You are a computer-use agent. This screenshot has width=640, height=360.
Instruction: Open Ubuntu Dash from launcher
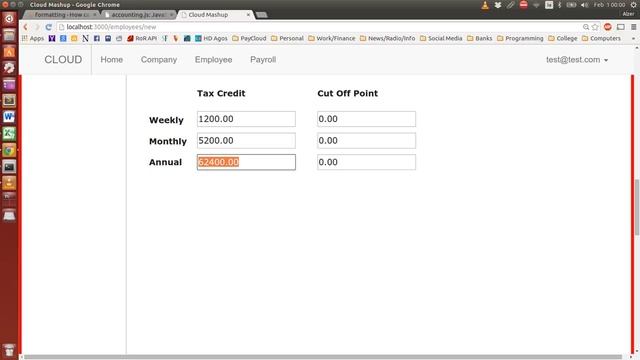tap(9, 18)
